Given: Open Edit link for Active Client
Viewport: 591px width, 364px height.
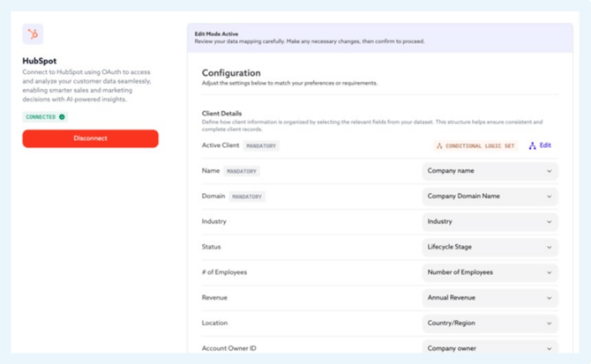Looking at the screenshot, I should point(545,145).
